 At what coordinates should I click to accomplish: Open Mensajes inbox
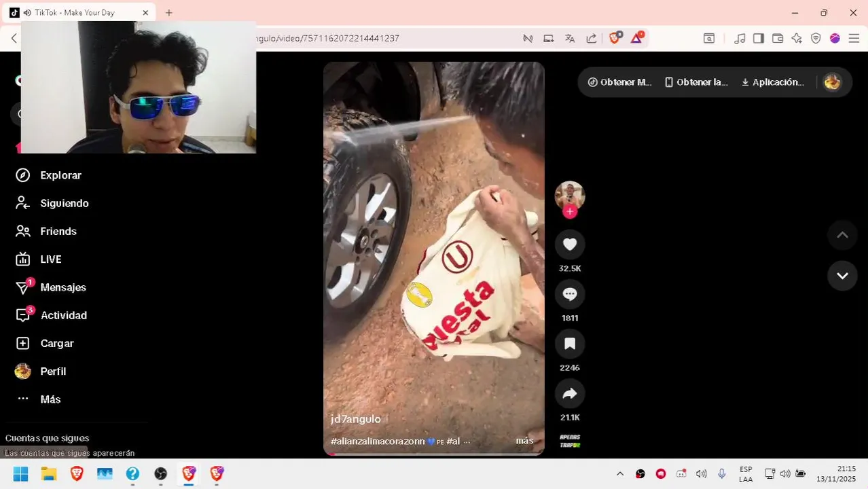click(52, 287)
